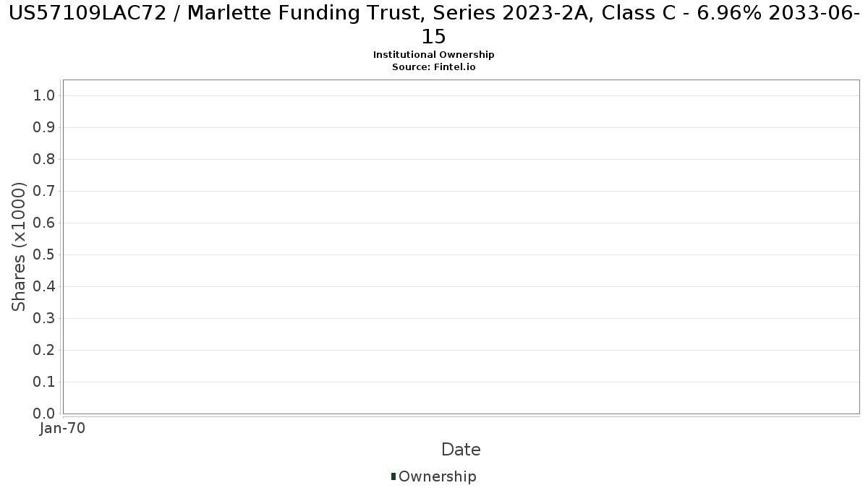Click the Marlette Funding Trust chart title

434,24
